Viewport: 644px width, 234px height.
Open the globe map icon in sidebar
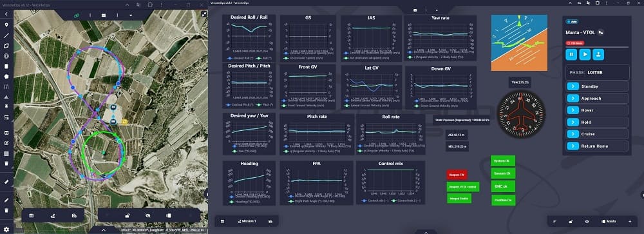pyautogui.click(x=6, y=56)
